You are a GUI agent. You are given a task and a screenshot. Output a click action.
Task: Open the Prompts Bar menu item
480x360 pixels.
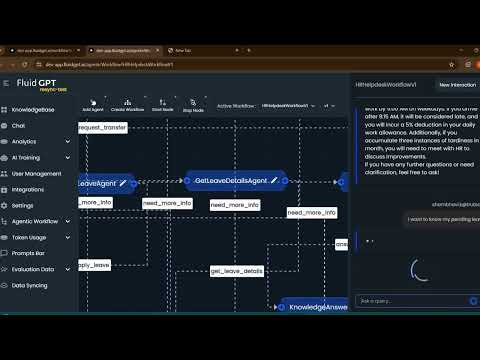[28, 253]
